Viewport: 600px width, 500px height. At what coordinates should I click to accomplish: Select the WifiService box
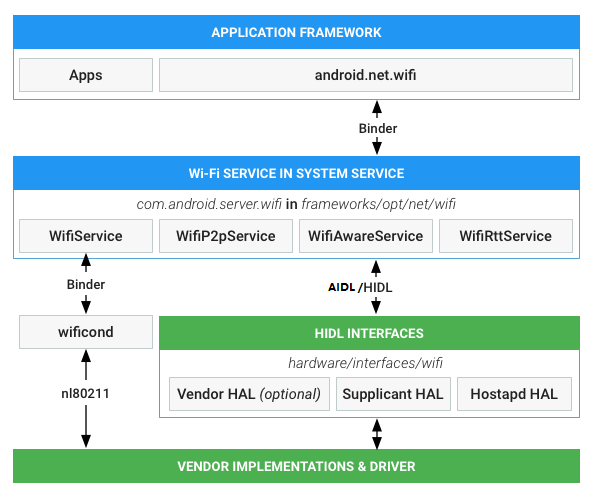[x=86, y=236]
